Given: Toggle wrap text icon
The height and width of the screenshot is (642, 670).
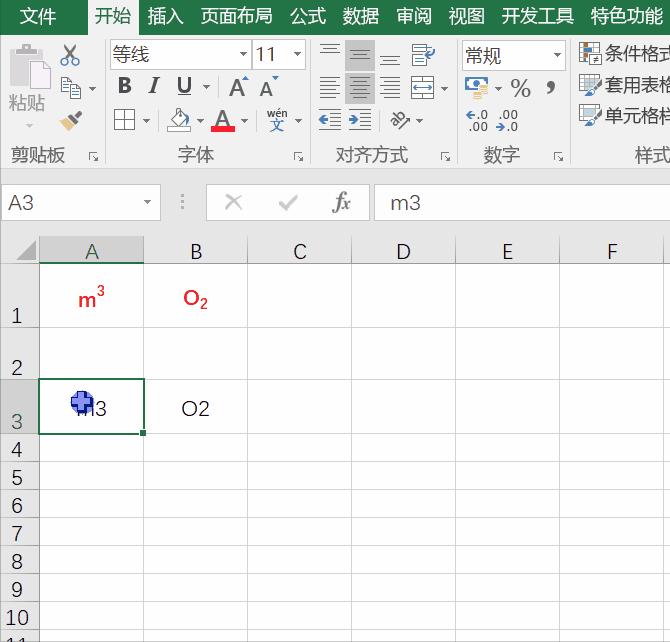Looking at the screenshot, I should [x=423, y=55].
